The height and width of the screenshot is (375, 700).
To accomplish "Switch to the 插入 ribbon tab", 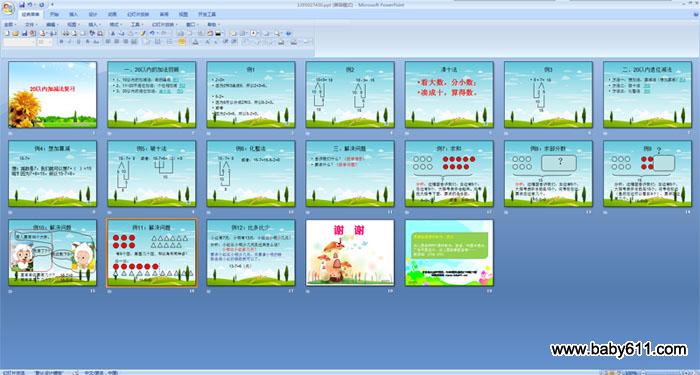I will pyautogui.click(x=74, y=14).
